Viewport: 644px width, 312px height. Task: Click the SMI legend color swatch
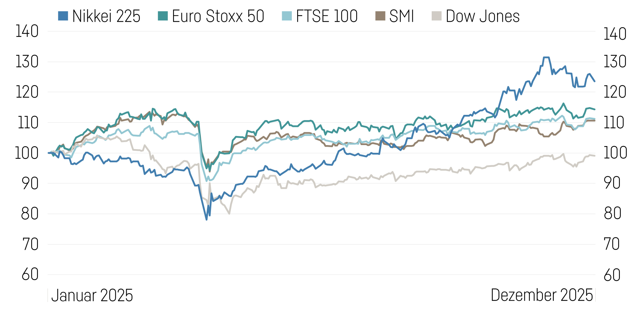(380, 16)
